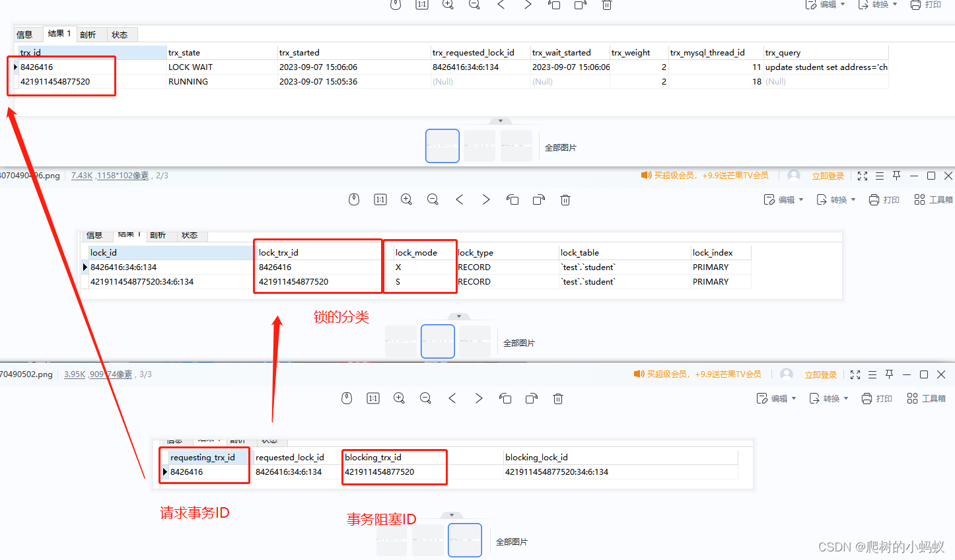The width and height of the screenshot is (955, 560).
Task: Open 编辑 dropdown in the 3/3 viewer
Action: pos(776,398)
